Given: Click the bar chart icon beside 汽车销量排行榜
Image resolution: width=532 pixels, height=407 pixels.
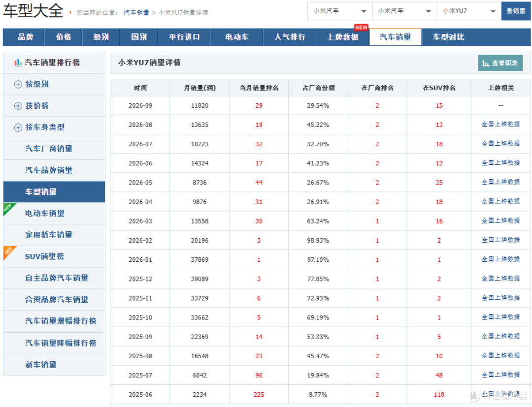Looking at the screenshot, I should [x=18, y=63].
